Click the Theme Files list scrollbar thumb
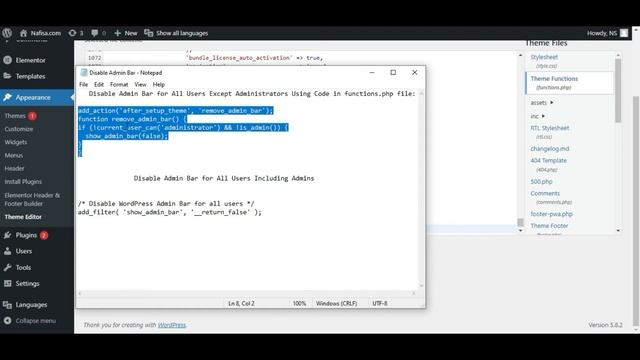 [618, 90]
